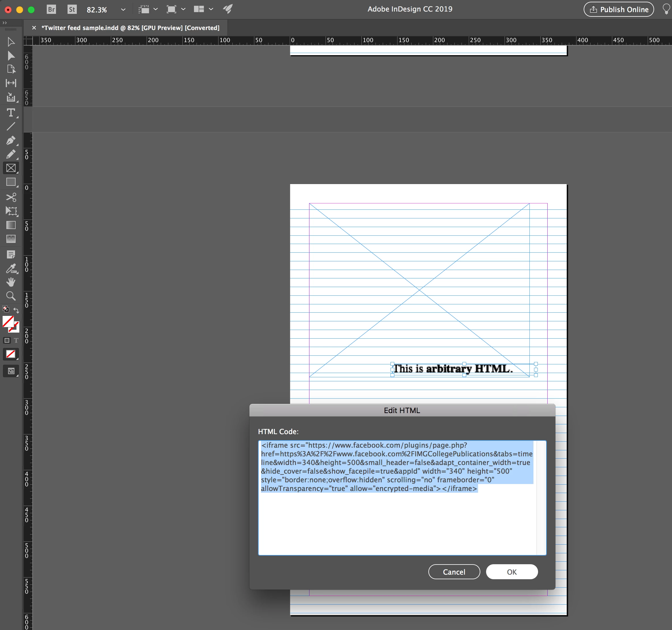Cancel the Edit HTML dialog
The height and width of the screenshot is (630, 672).
[454, 571]
